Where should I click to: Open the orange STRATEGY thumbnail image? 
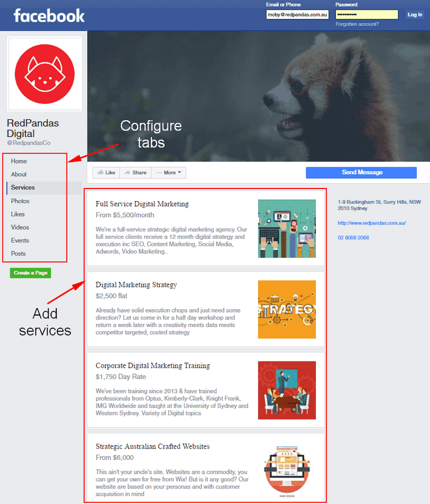click(287, 309)
